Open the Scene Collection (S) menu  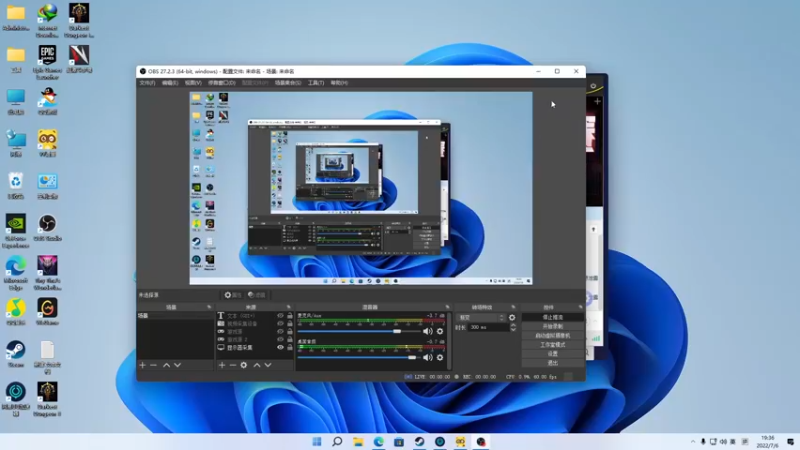tap(288, 83)
